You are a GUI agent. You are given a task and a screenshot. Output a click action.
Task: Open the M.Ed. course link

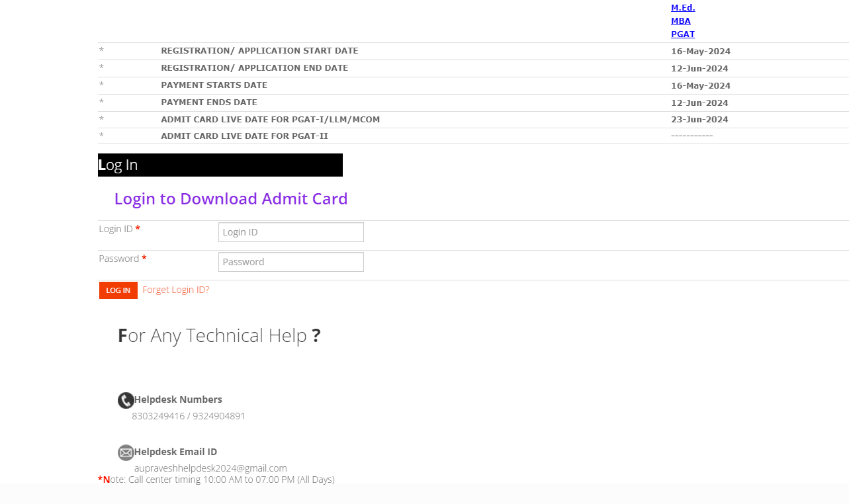(x=683, y=8)
